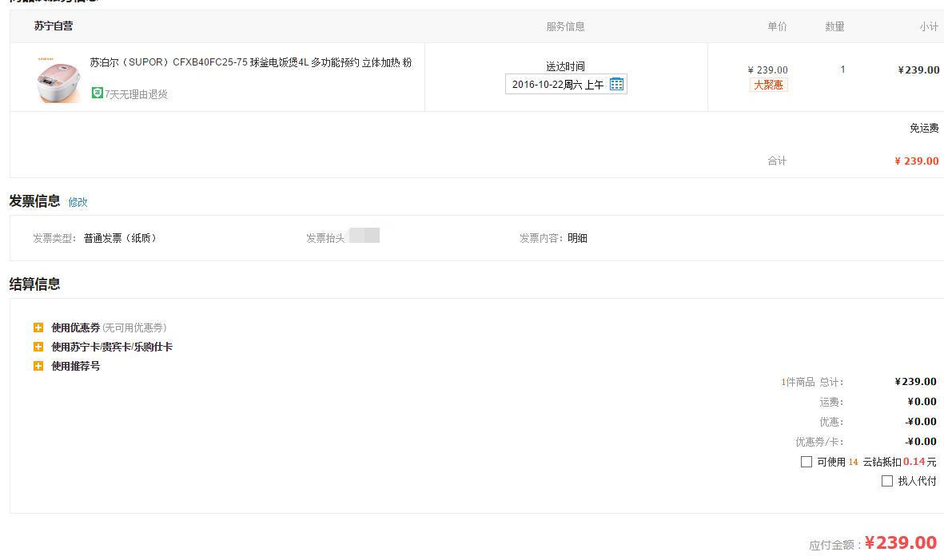944x560 pixels.
Task: Click the red 大聚惠 promotion tag
Action: 769,85
